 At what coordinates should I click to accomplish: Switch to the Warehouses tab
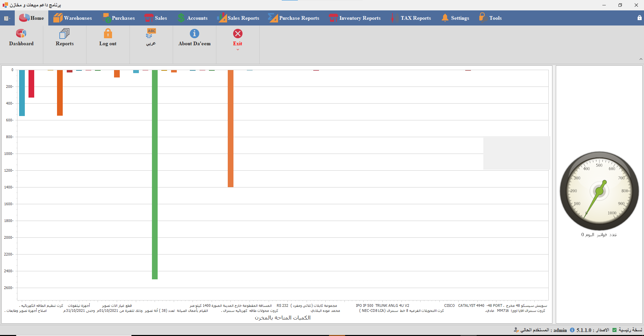[x=73, y=18]
